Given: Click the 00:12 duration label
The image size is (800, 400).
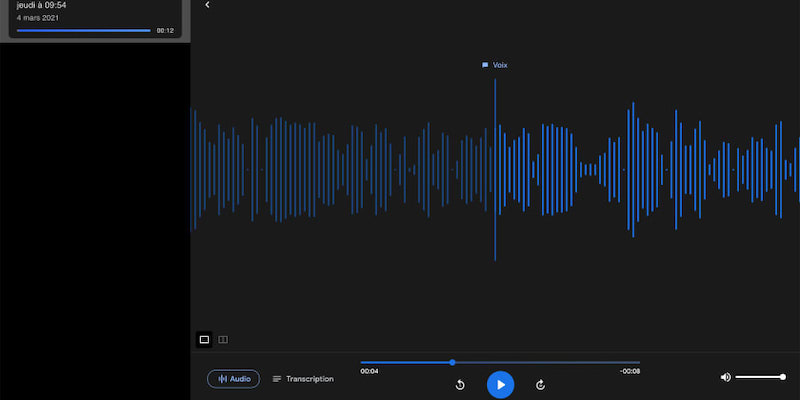Looking at the screenshot, I should (165, 31).
